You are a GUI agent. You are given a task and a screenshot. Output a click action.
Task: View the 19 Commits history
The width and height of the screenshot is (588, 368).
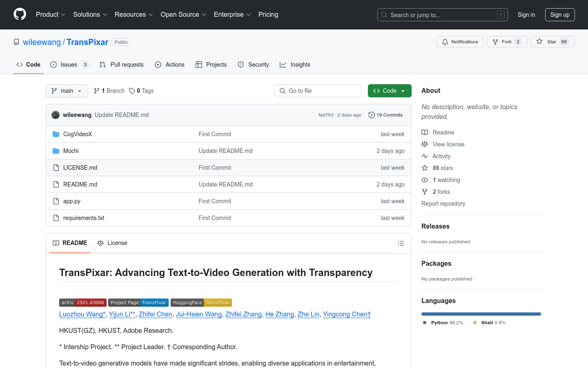(385, 115)
